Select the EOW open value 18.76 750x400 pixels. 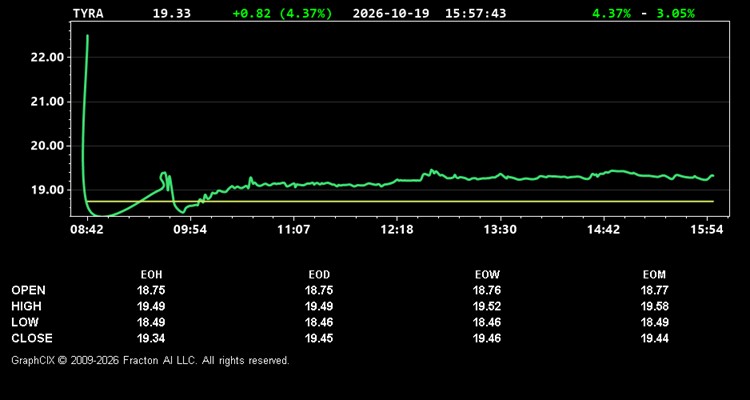(x=487, y=290)
